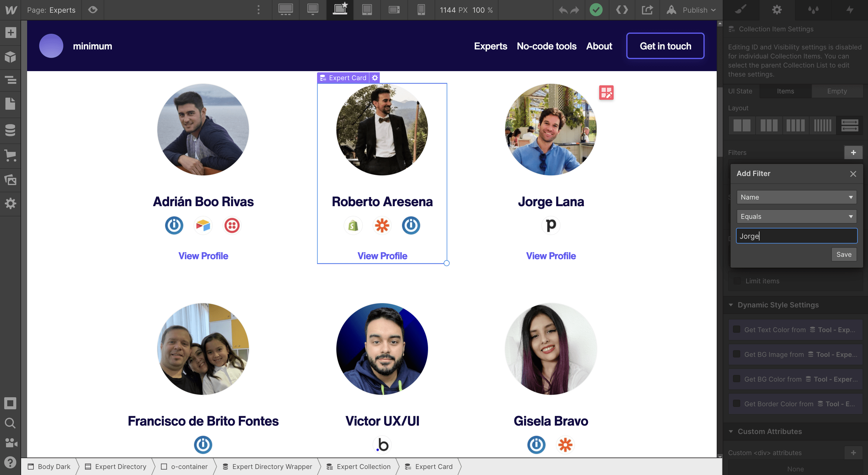The height and width of the screenshot is (475, 868).
Task: Check Get BG Color from Tool
Action: tap(737, 379)
